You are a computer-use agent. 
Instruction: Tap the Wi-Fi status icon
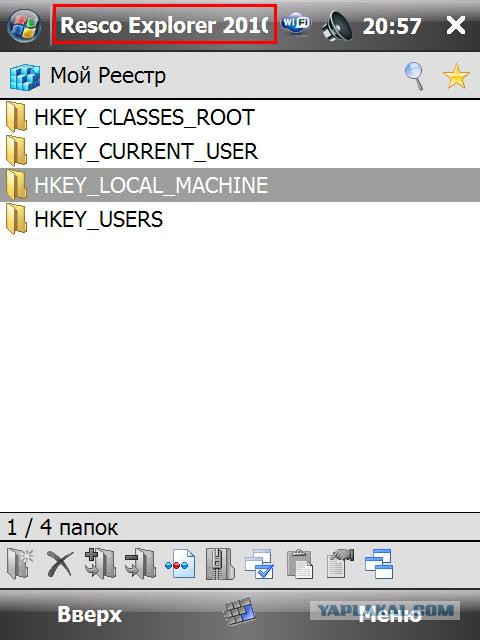click(296, 22)
